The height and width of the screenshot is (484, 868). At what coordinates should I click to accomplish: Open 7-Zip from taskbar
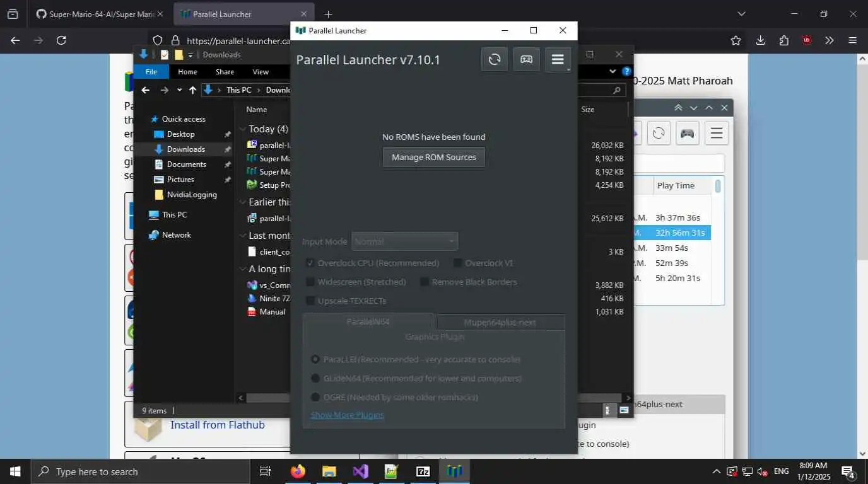tap(423, 471)
